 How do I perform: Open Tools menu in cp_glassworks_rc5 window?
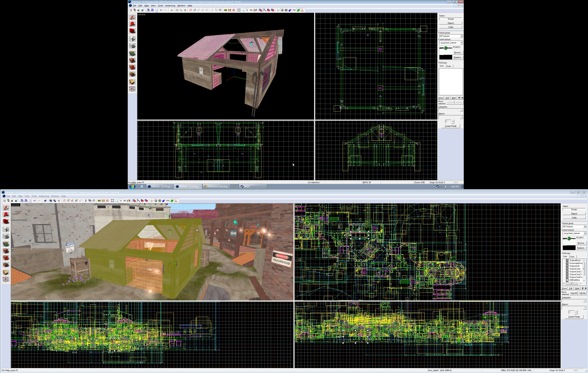(34, 196)
